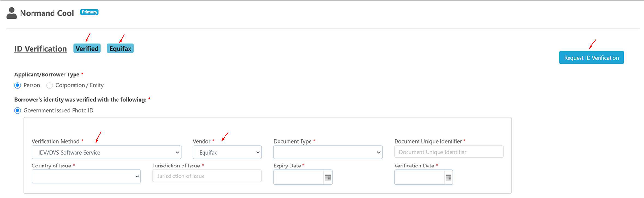The image size is (644, 198).
Task: Expand the Country of Issue dropdown
Action: coord(86,177)
